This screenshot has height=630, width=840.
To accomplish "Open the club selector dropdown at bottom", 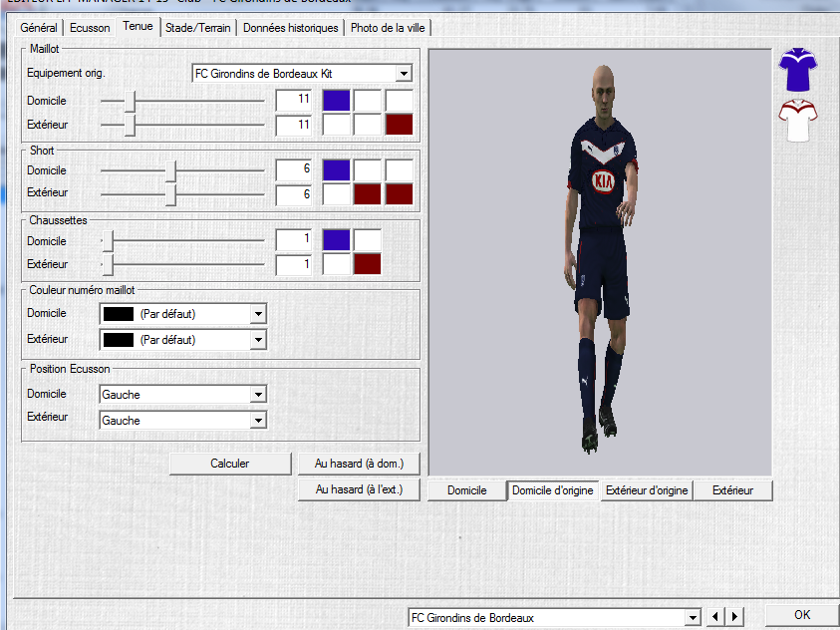I will click(x=693, y=618).
